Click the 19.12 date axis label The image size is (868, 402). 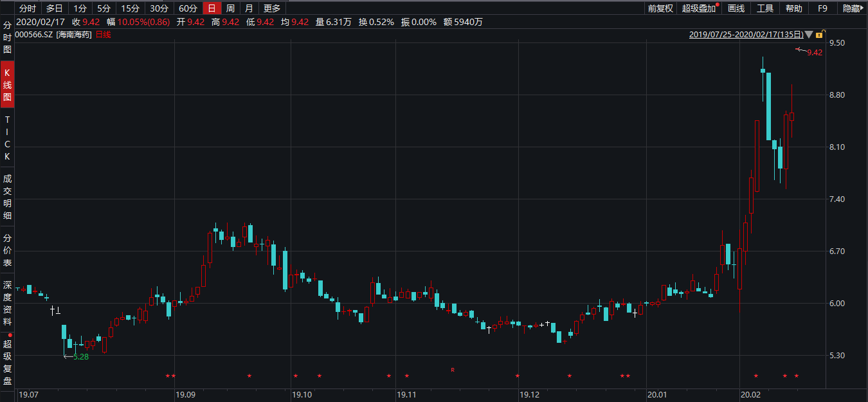click(530, 394)
